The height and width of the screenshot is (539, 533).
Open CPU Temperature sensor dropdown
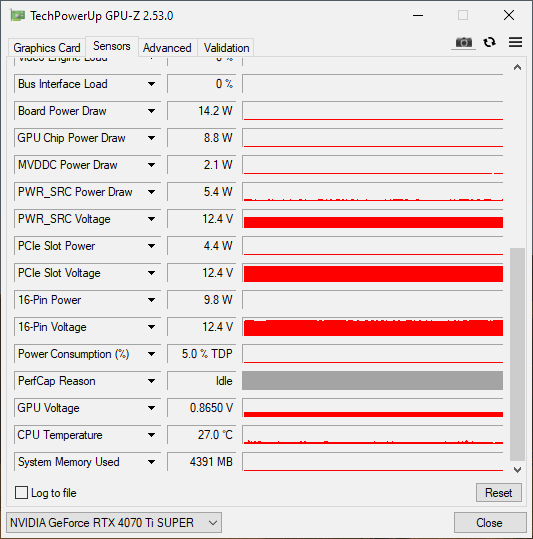coord(151,435)
